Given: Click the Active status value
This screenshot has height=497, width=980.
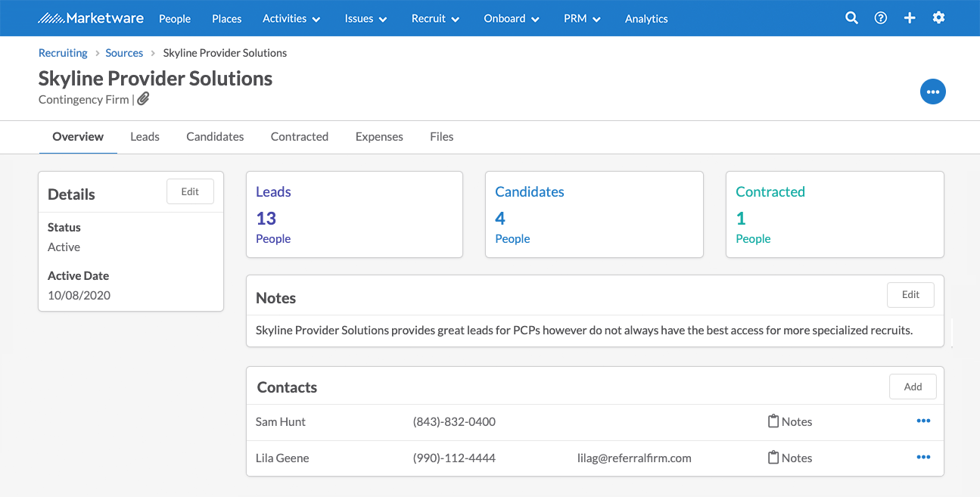Looking at the screenshot, I should click(x=64, y=247).
